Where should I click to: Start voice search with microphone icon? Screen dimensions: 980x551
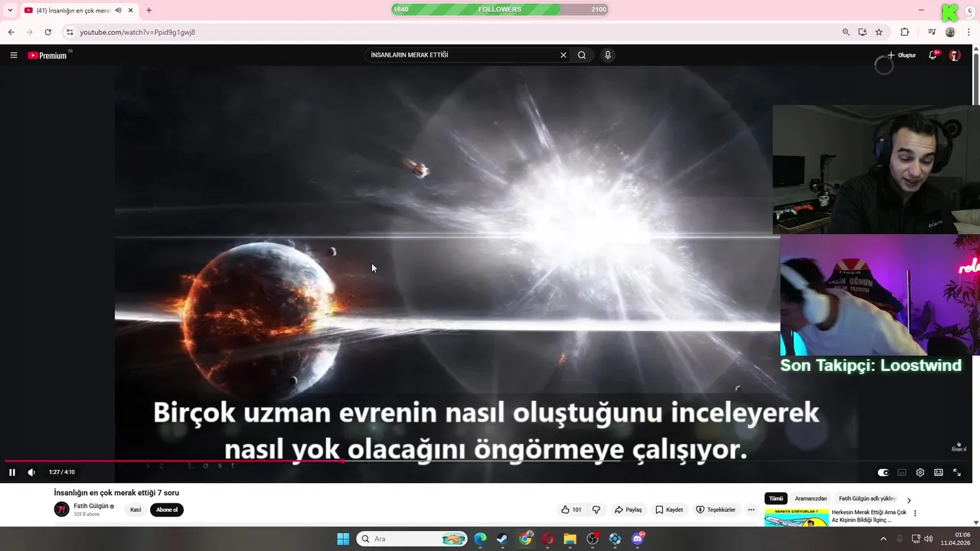pyautogui.click(x=608, y=55)
